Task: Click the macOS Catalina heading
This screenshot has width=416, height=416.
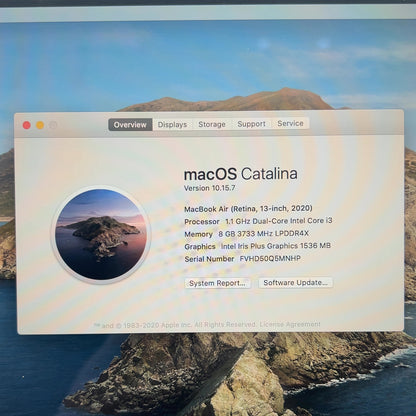Action: tap(240, 174)
